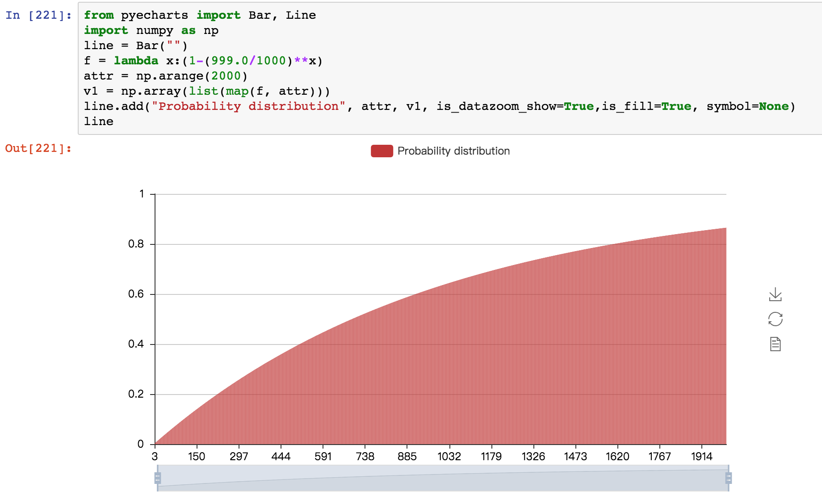
Task: Click the x-axis label 738
Action: (365, 456)
